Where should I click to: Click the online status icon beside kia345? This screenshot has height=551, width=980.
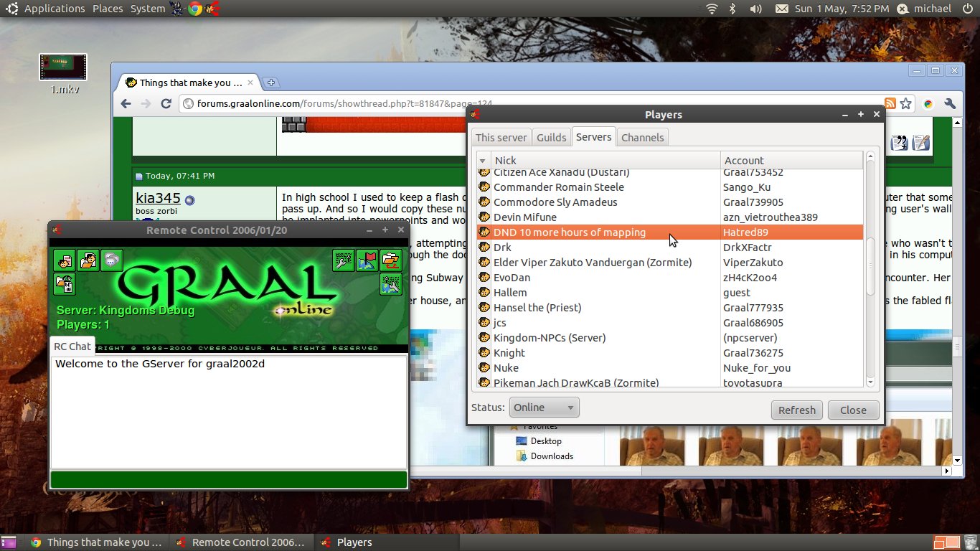[x=189, y=199]
